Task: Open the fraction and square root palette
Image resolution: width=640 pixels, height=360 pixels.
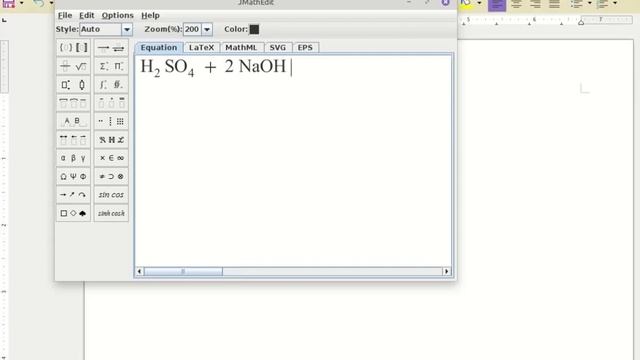Action: 73,66
